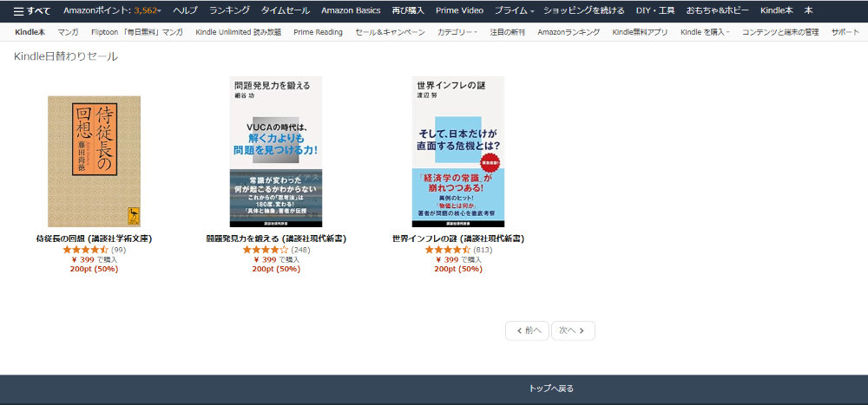Go to タイムセール
The height and width of the screenshot is (405, 868).
click(285, 10)
